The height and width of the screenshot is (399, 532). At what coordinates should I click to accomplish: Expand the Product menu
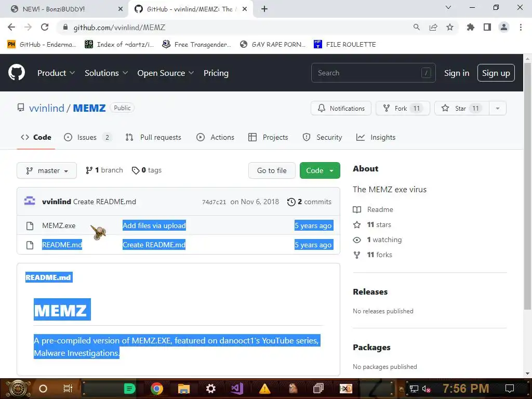56,73
